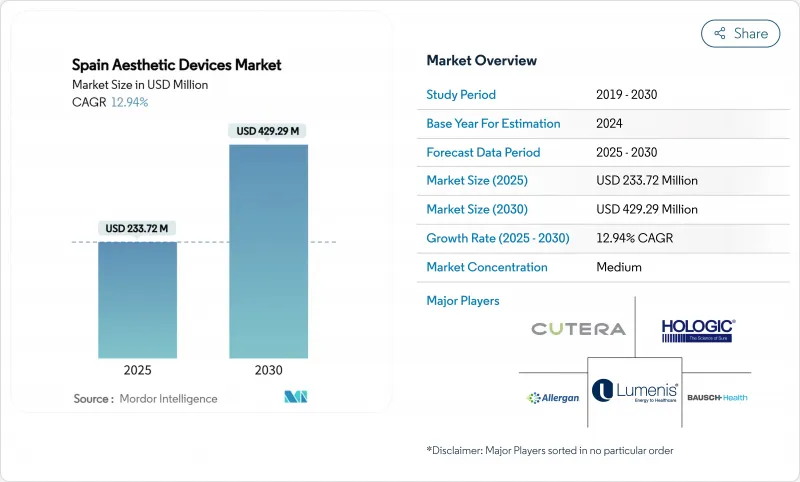Click the 2025 market size bar
Viewport: 800px width, 482px height.
[x=137, y=299]
